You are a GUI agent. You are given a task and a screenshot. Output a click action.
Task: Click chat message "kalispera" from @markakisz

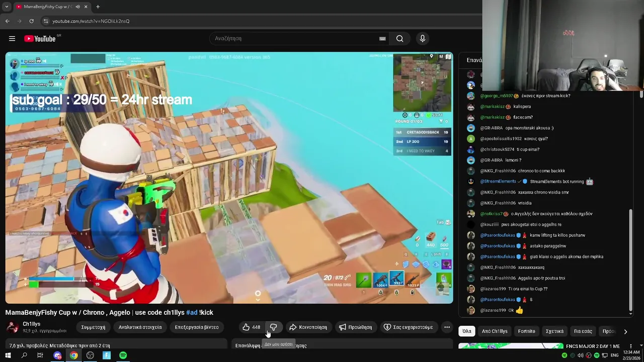(x=522, y=107)
